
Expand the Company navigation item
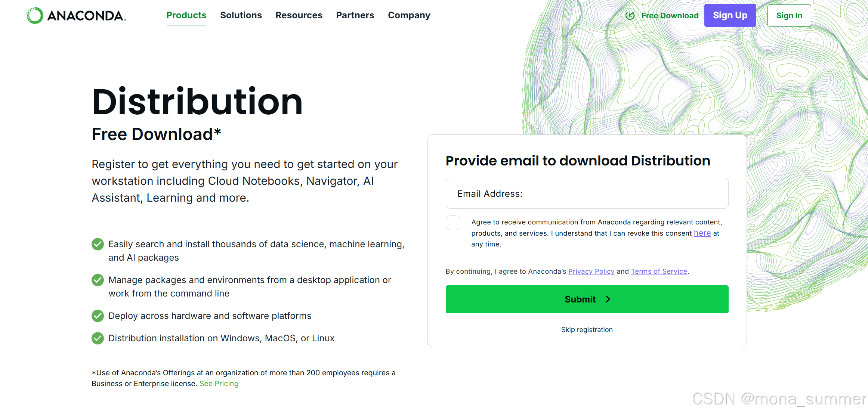(409, 15)
